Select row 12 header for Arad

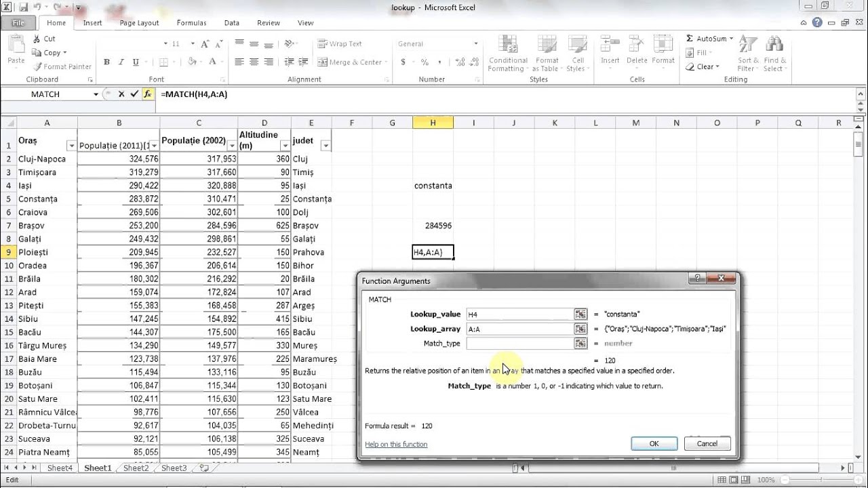click(x=8, y=292)
